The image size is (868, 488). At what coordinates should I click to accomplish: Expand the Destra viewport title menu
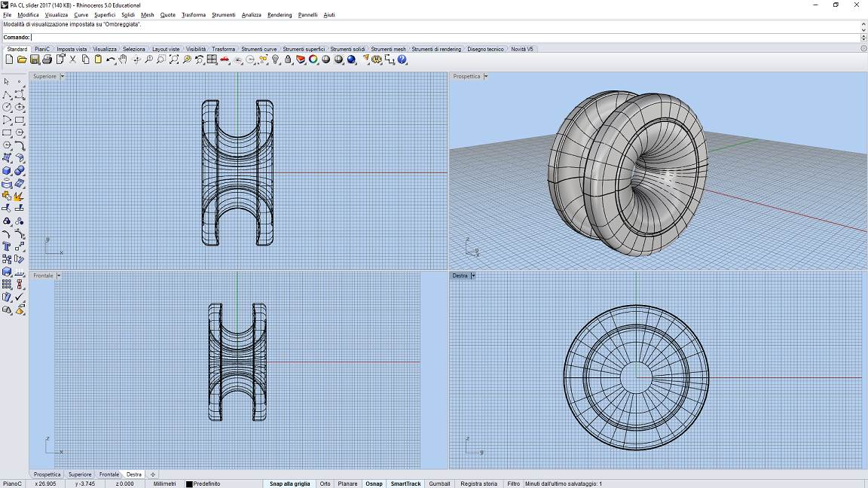point(473,276)
